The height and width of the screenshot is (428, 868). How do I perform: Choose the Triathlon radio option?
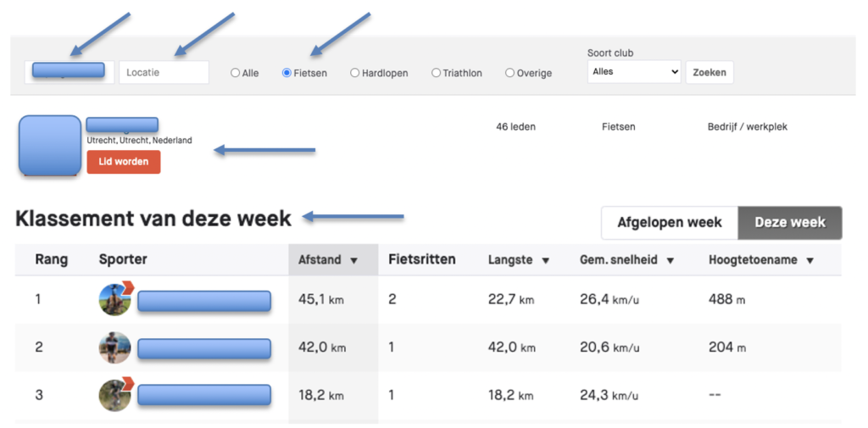click(x=437, y=73)
